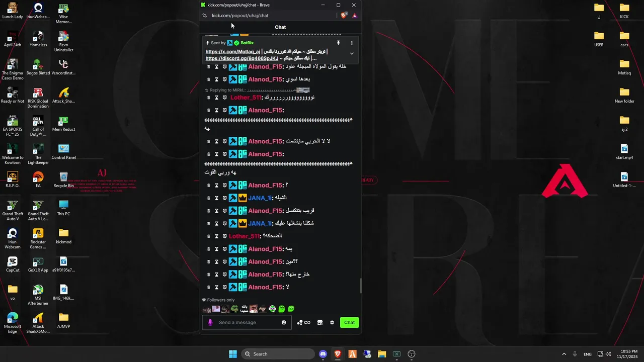Click the microphone icon in system tray

(575, 354)
